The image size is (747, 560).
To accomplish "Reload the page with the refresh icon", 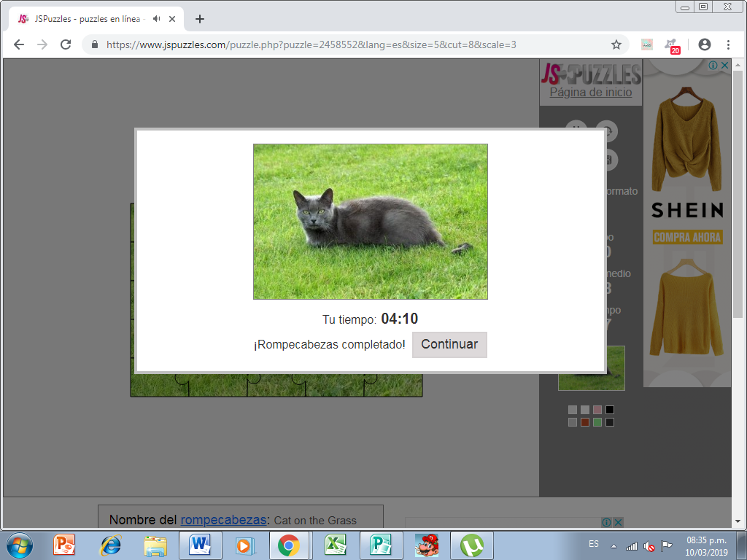I will pyautogui.click(x=64, y=44).
